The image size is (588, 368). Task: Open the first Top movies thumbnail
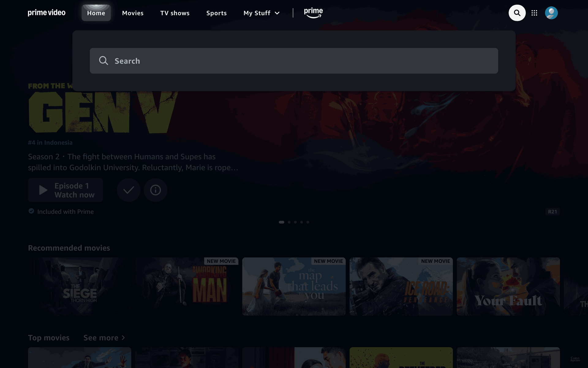tap(80, 358)
